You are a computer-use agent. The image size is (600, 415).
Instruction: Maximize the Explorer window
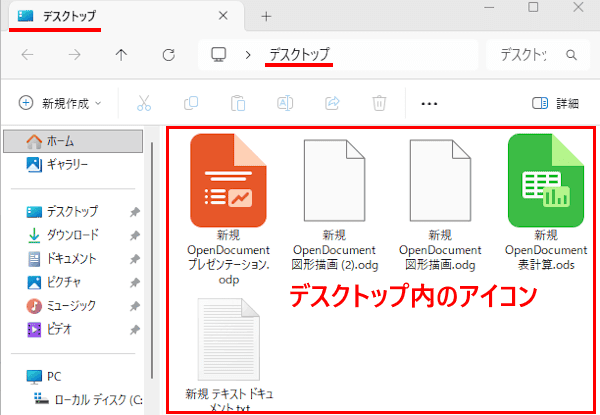point(533,7)
